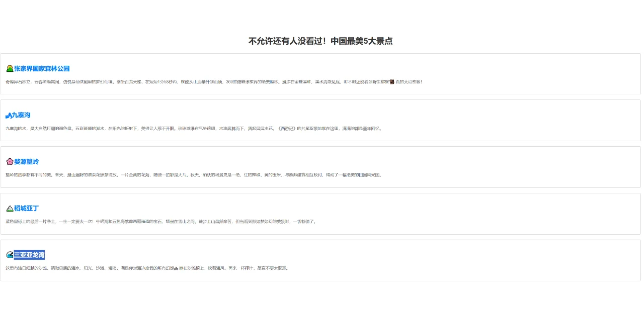Click the snow-capped mountain emoji beside 稻城亚丁
This screenshot has width=644, height=321.
pos(10,208)
